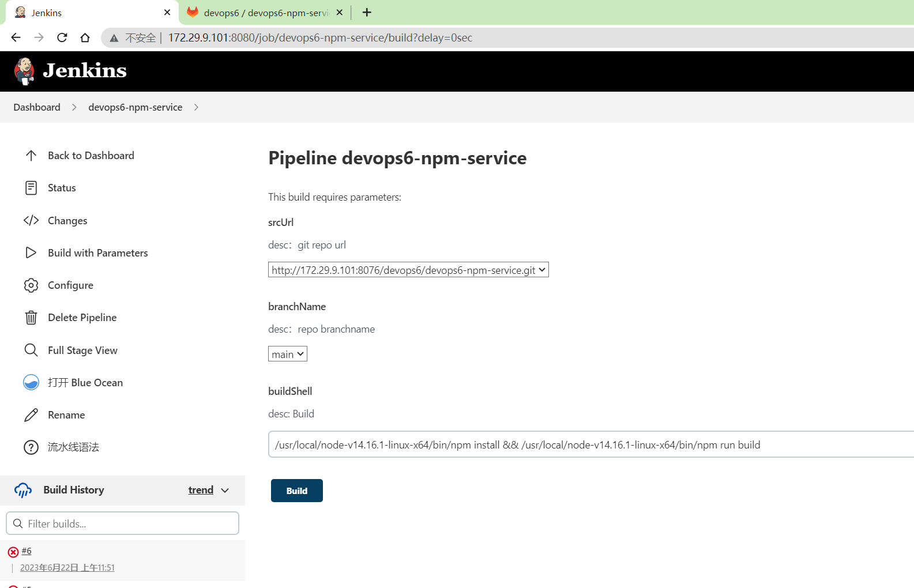
Task: Click the Blue Ocean wave icon
Action: tap(31, 382)
